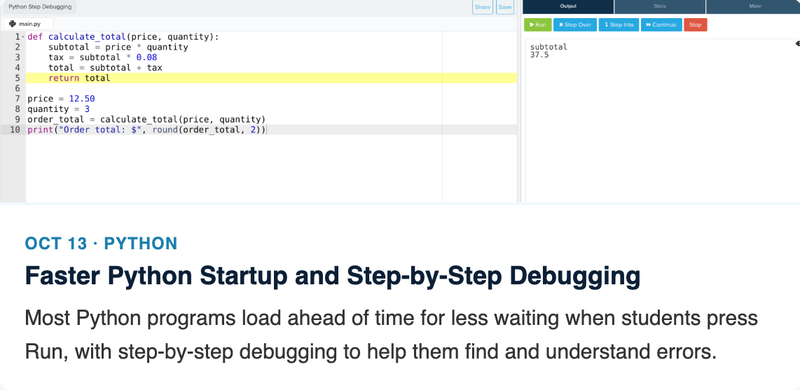Click the play icon on the Run button

[532, 25]
